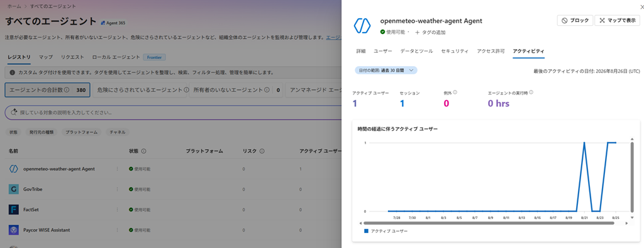
Task: Switch to the リクエスト tab
Action: point(72,57)
